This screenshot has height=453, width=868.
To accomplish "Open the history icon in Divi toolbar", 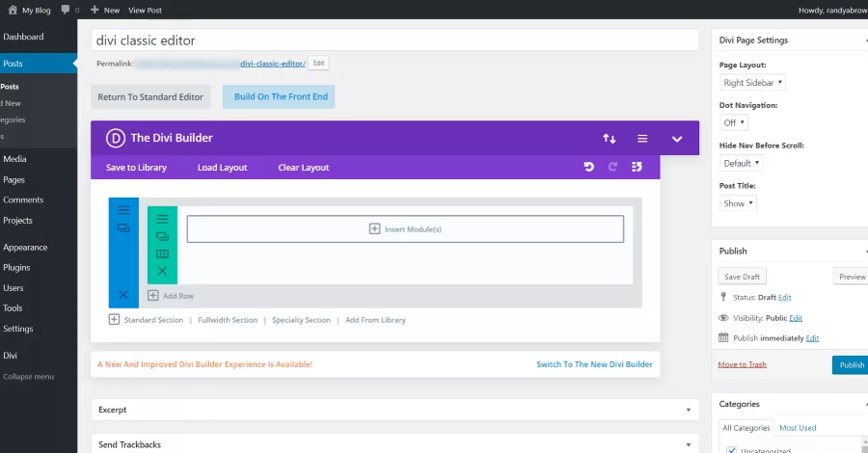I will (637, 167).
